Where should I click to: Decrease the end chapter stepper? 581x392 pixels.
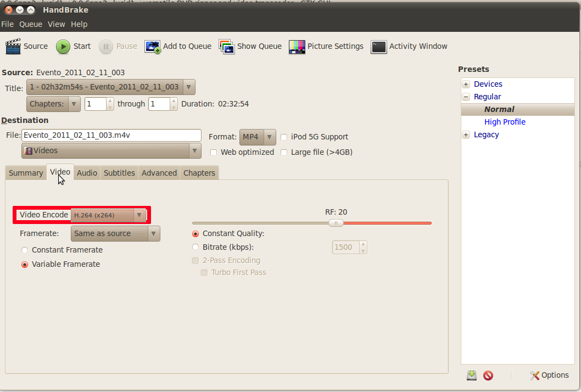174,108
